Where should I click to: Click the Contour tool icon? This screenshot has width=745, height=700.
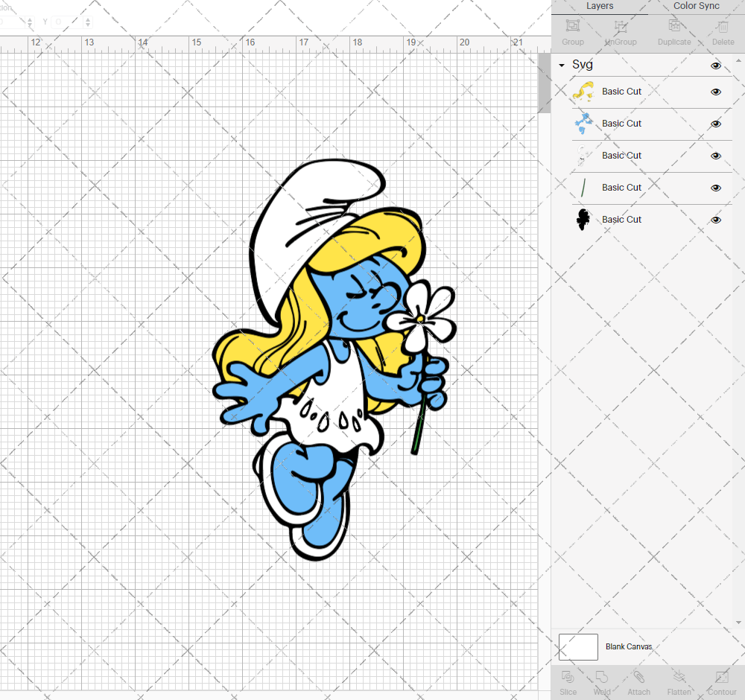tap(722, 676)
